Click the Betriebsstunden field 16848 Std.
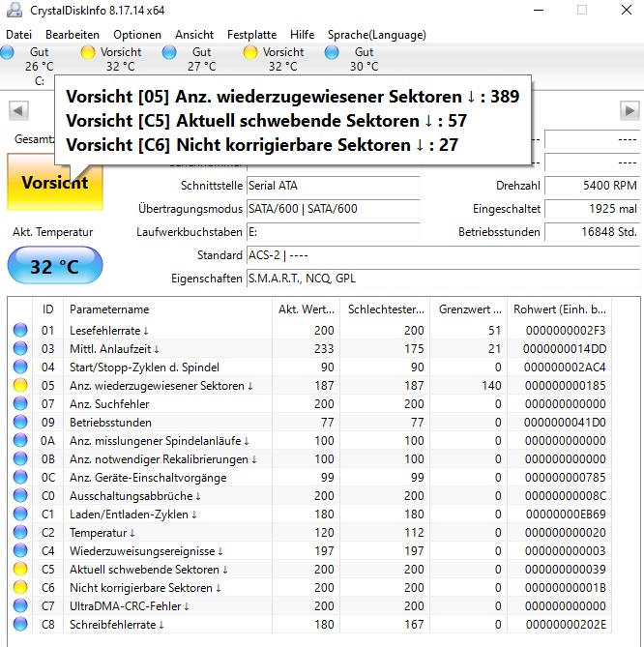 click(x=593, y=232)
